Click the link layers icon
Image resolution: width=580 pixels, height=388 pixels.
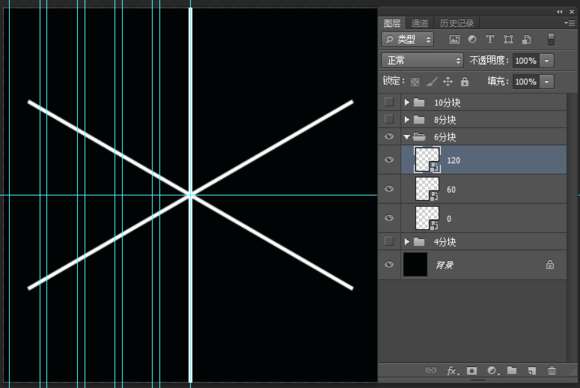click(x=431, y=370)
